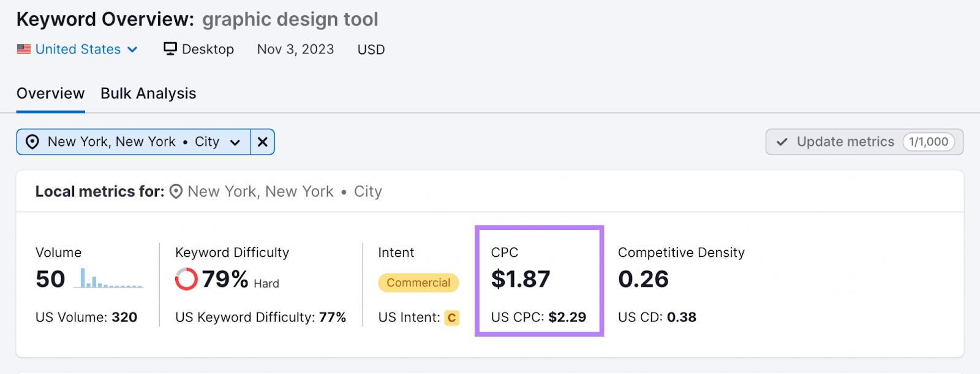Click the checkmark on Update metrics
980x374 pixels.
point(782,142)
